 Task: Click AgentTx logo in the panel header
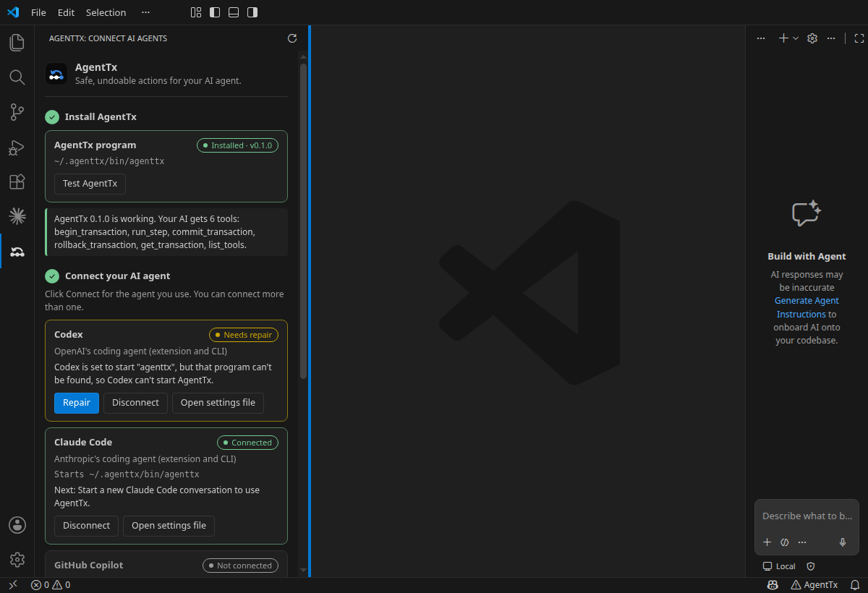(56, 74)
